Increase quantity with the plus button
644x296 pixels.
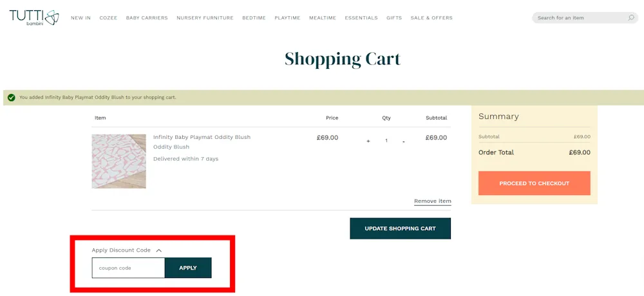point(368,141)
